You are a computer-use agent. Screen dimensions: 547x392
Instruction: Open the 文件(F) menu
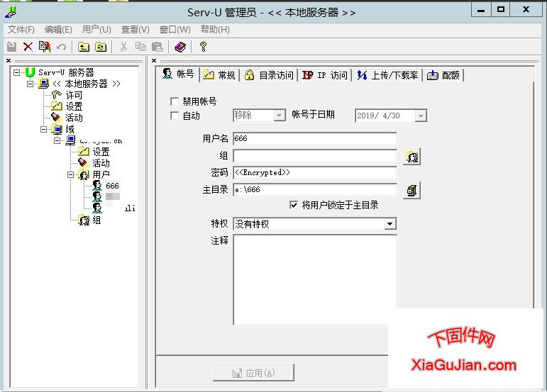coord(21,30)
